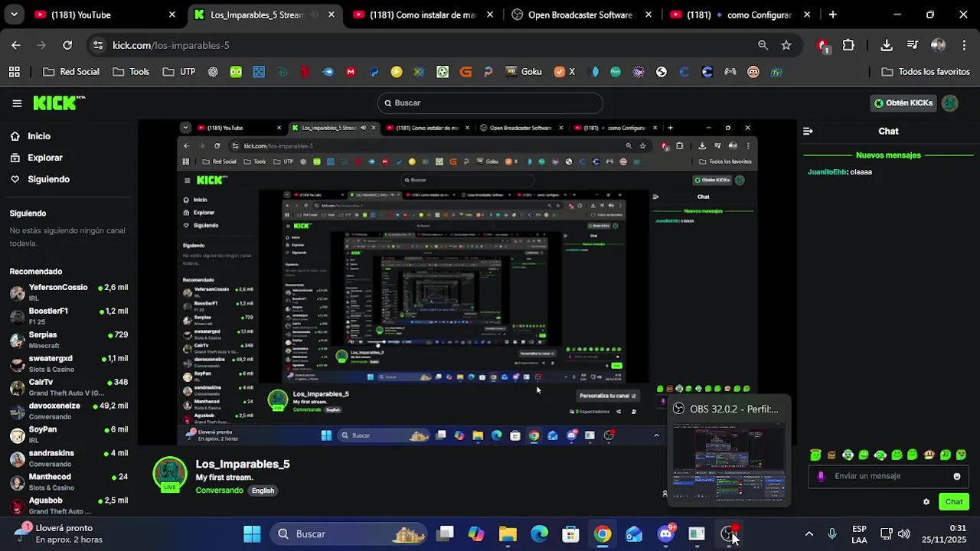This screenshot has height=551, width=980.
Task: Click the large KICK logo in the site header
Action: (x=58, y=103)
